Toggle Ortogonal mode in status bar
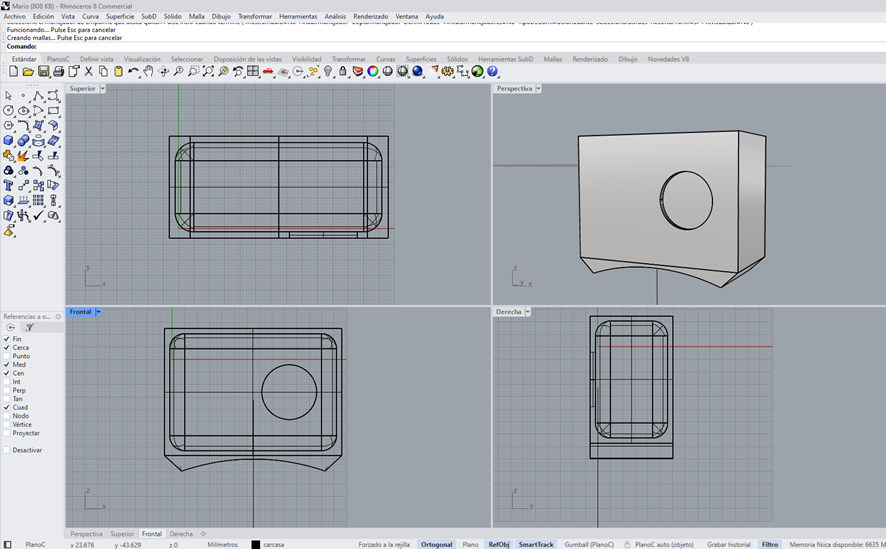 [x=436, y=544]
